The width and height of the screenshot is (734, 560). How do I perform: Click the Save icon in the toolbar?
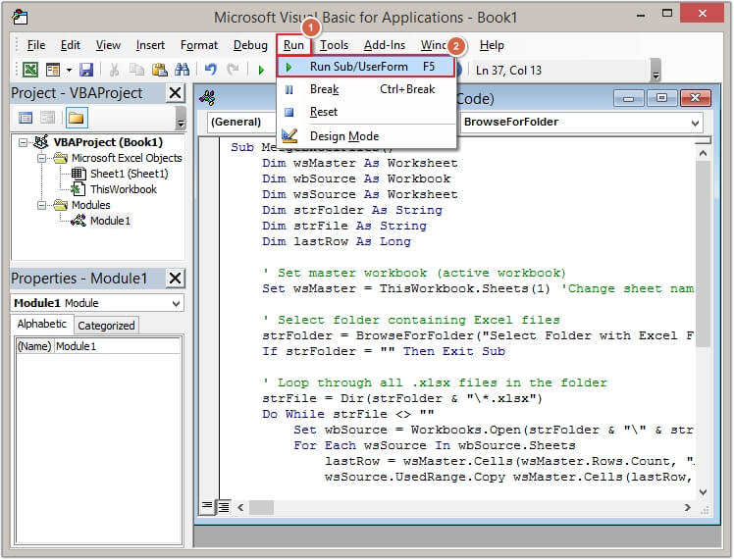tap(86, 70)
